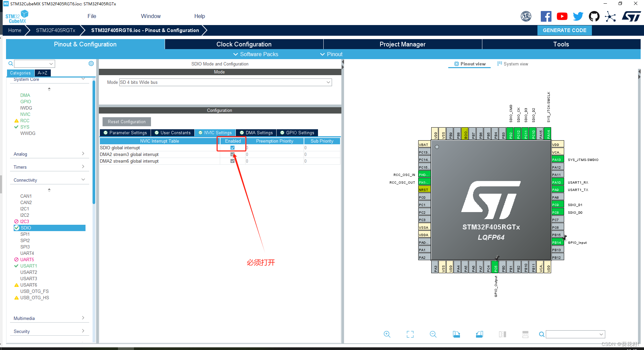Disable the SDIO global interrupt checkbox
The width and height of the screenshot is (644, 350).
coord(232,148)
